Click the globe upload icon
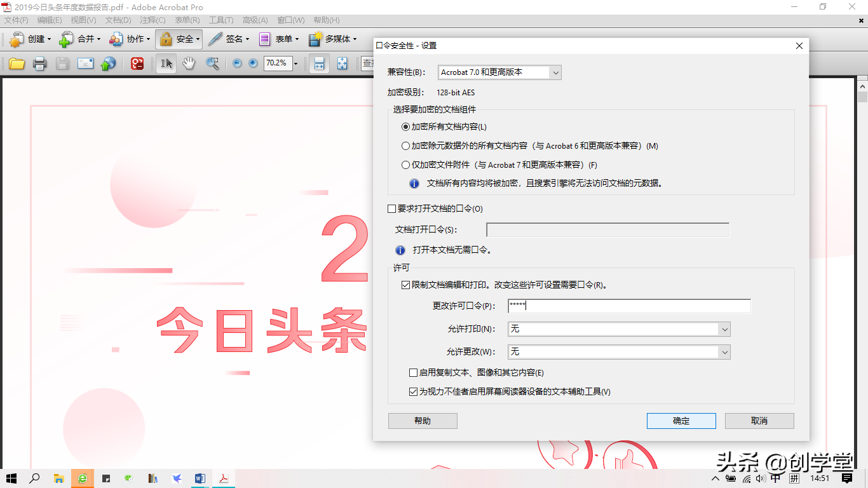Viewport: 868px width, 488px height. [109, 64]
